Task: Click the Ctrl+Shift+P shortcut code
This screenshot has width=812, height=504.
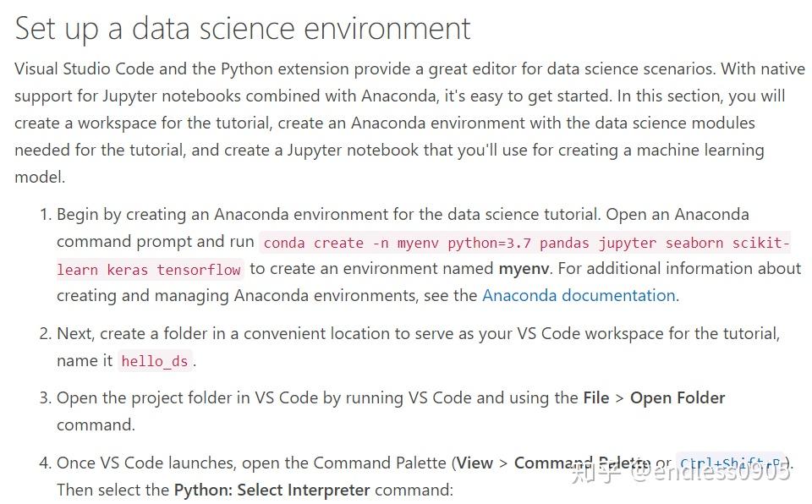Action: tap(732, 463)
